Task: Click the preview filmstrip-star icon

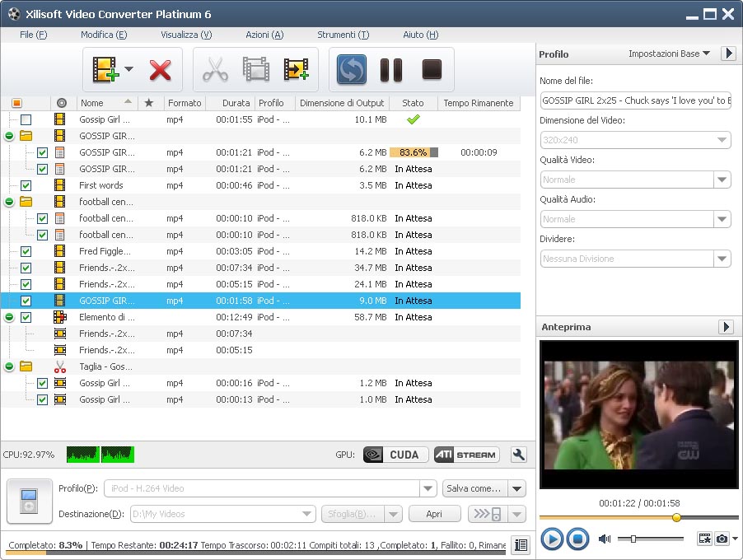Action: (705, 539)
